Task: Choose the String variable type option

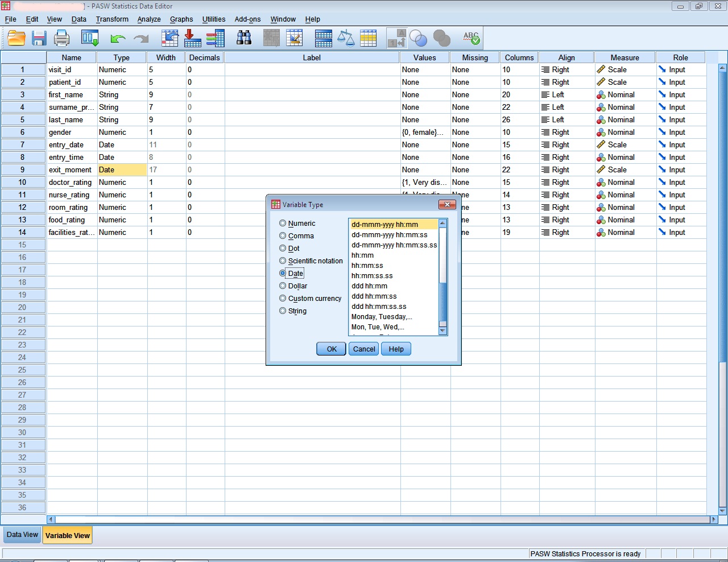Action: [x=283, y=311]
